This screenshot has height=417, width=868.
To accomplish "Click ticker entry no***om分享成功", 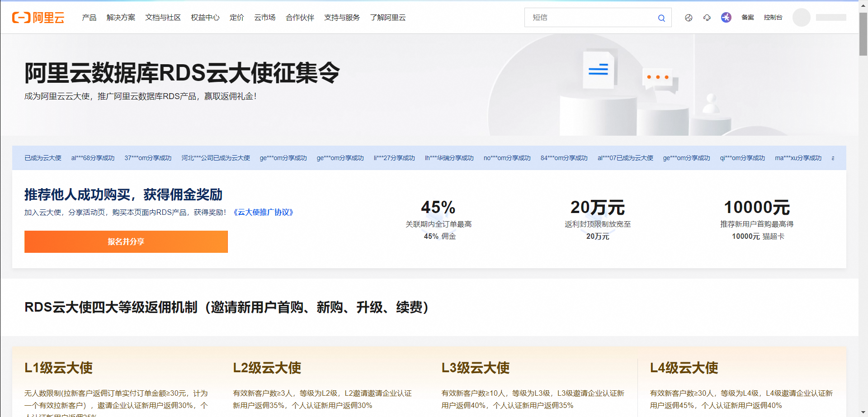I will point(507,158).
